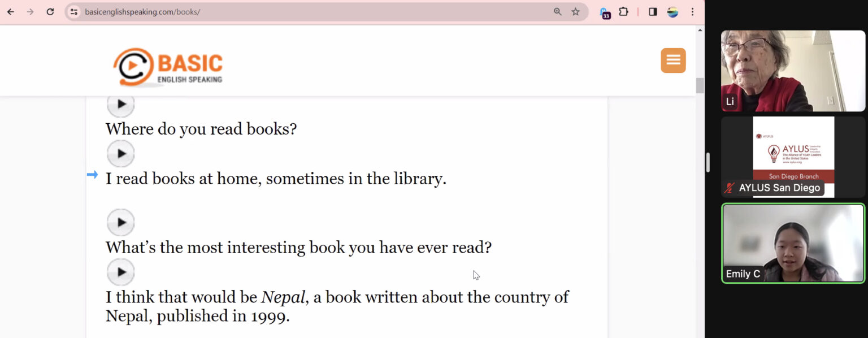Bookmark this page with the star
The height and width of the screenshot is (338, 868).
point(575,11)
